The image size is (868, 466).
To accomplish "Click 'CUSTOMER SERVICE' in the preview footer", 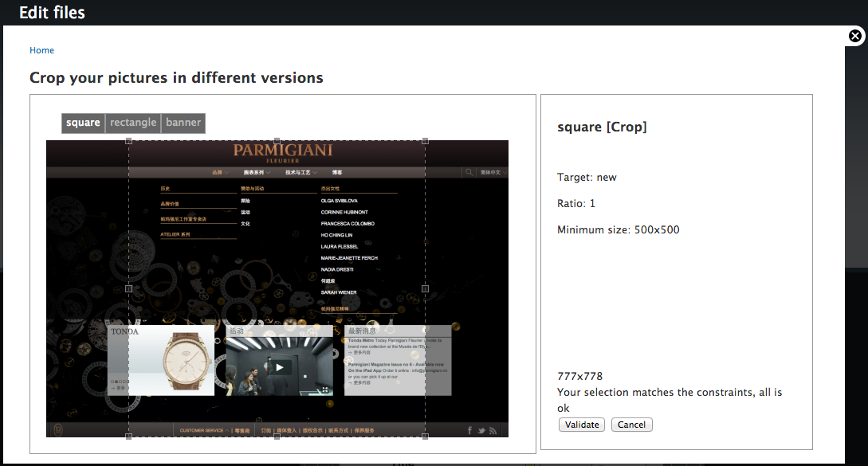I will point(202,431).
